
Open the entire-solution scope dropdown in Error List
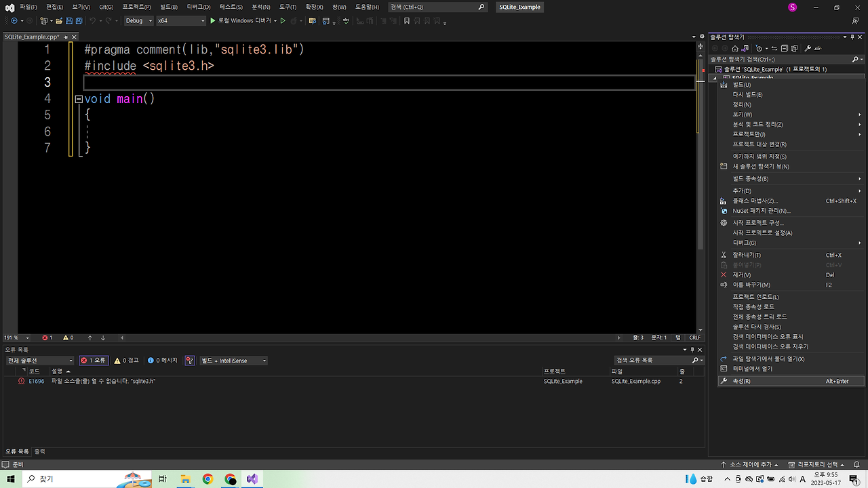coord(39,361)
